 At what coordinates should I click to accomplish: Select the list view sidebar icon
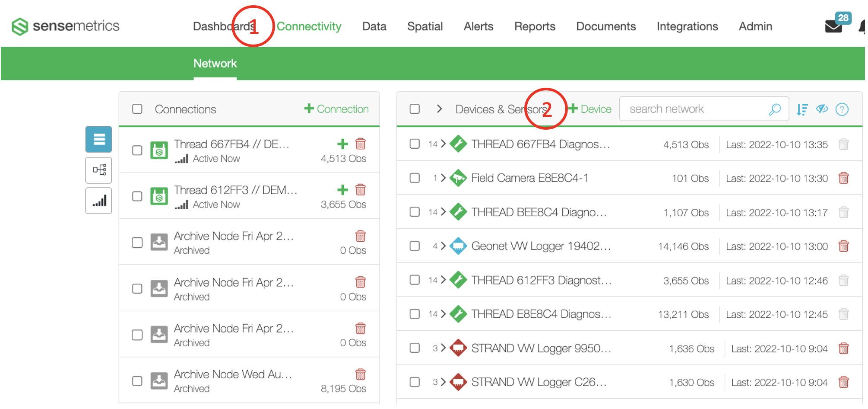click(x=98, y=139)
